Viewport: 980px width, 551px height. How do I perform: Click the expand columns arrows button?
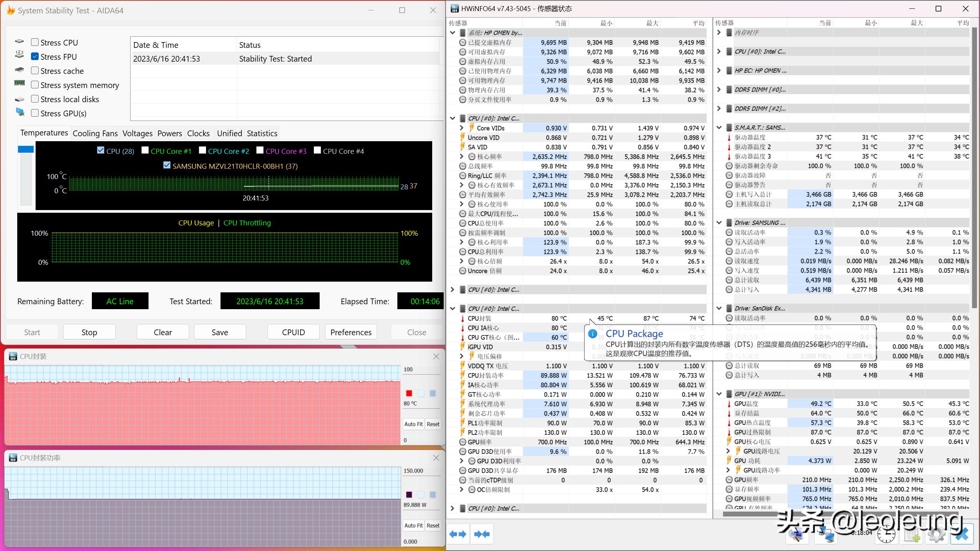click(458, 534)
